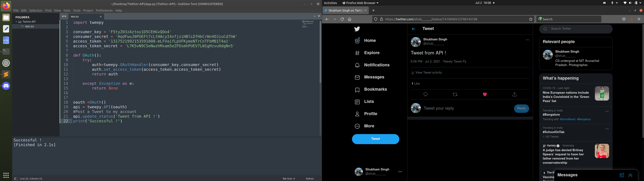Unlike the tweet using the heart icon
This screenshot has width=644, height=181.
pyautogui.click(x=485, y=95)
